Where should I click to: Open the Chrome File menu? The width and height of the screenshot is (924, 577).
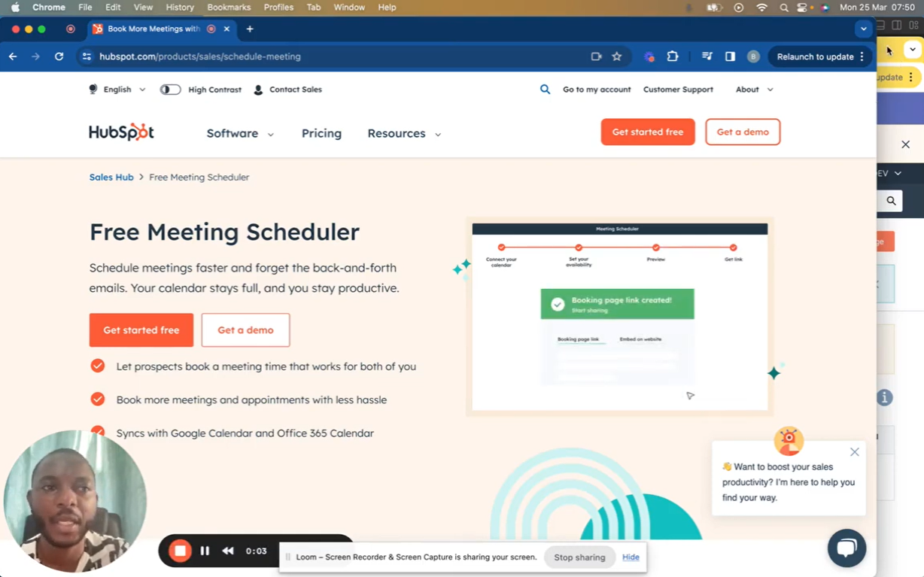pos(85,8)
